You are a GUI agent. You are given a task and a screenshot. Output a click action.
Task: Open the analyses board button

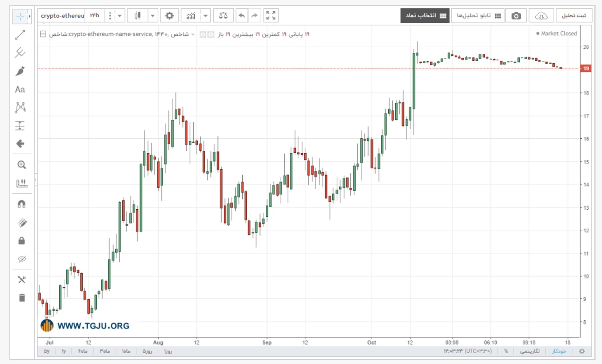[x=478, y=16]
